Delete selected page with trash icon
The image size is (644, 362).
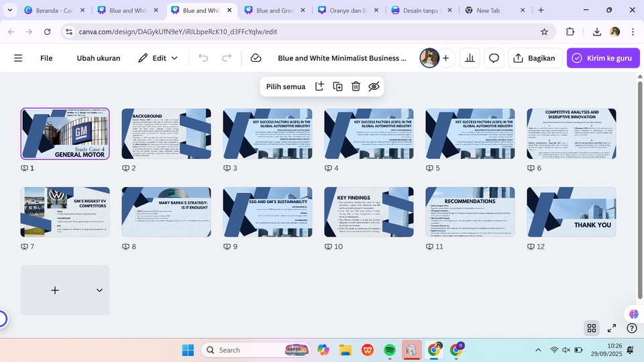356,86
